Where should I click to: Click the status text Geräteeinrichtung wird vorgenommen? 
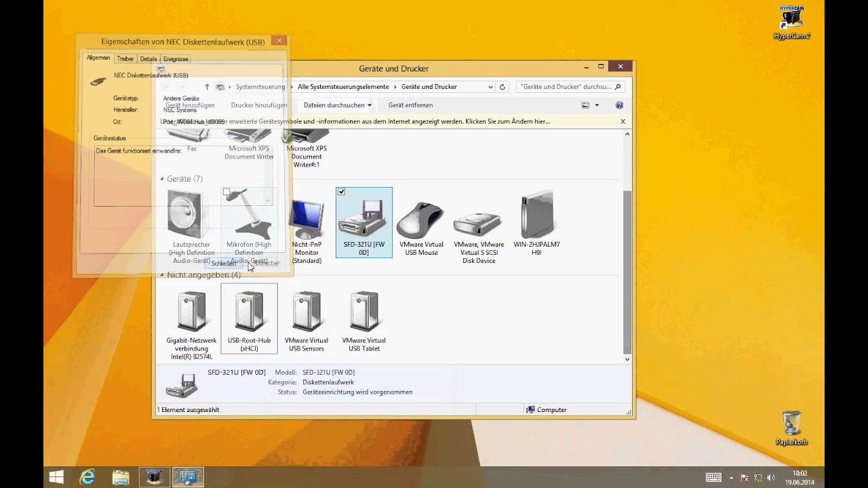tap(357, 392)
